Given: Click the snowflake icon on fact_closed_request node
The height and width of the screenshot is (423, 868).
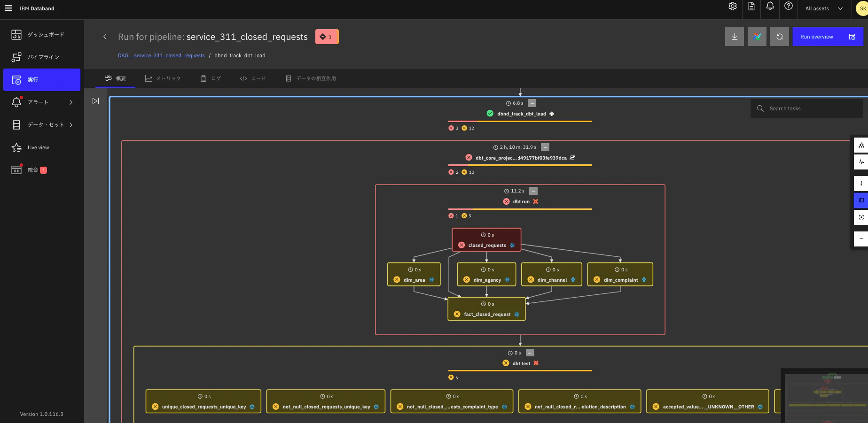Looking at the screenshot, I should pyautogui.click(x=516, y=315).
